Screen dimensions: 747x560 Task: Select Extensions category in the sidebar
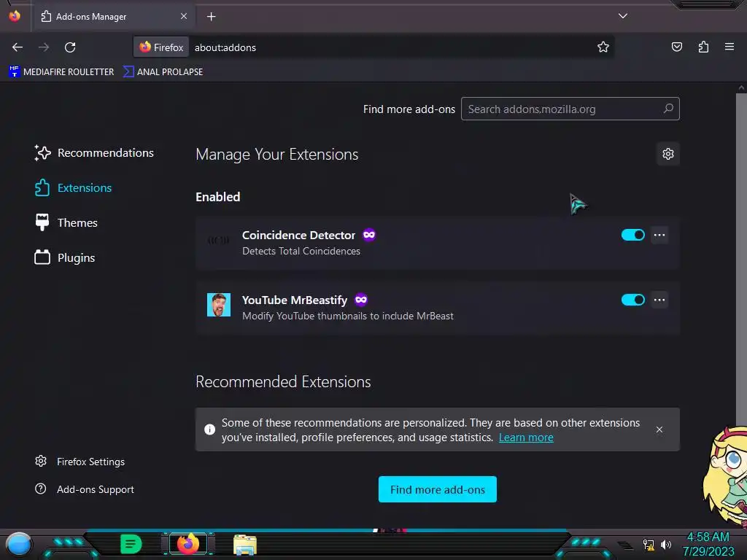pos(74,188)
